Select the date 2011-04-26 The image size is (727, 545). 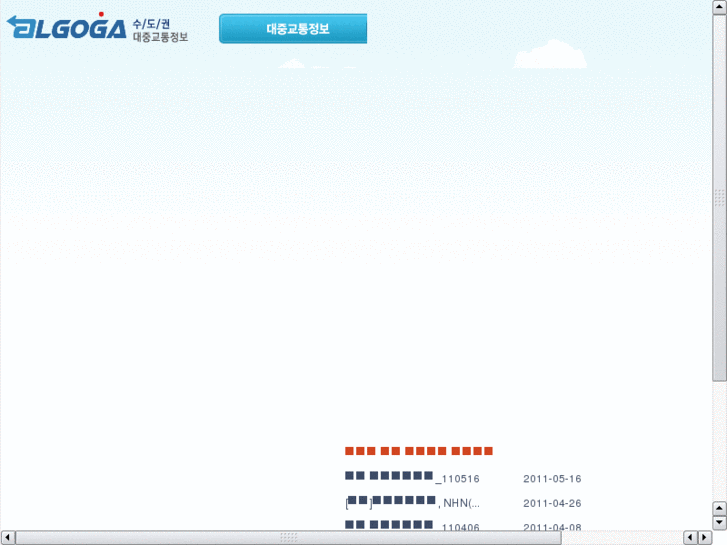coord(552,503)
